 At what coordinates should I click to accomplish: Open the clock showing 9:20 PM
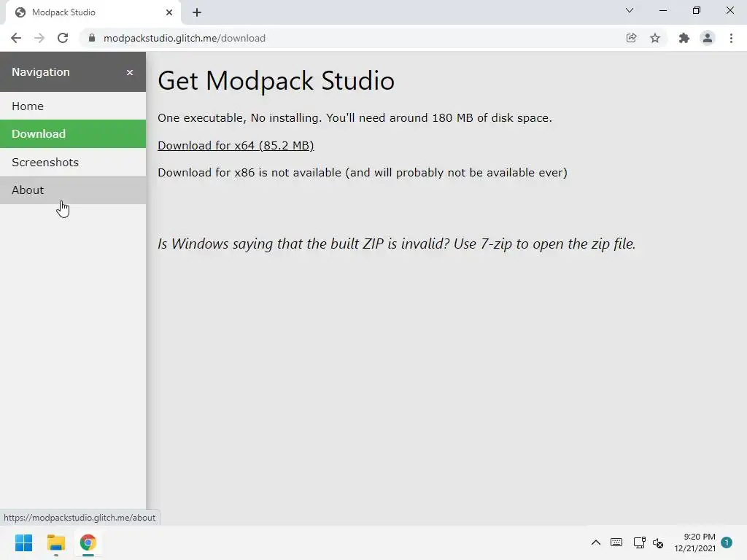point(694,542)
